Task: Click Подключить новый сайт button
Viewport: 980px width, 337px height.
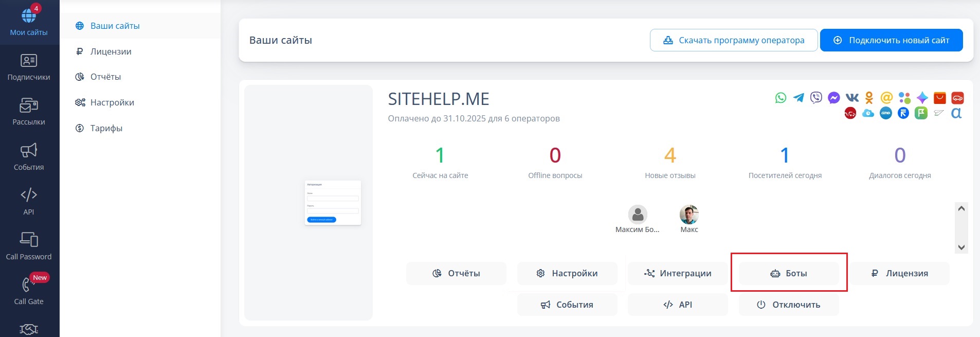Action: click(x=891, y=40)
